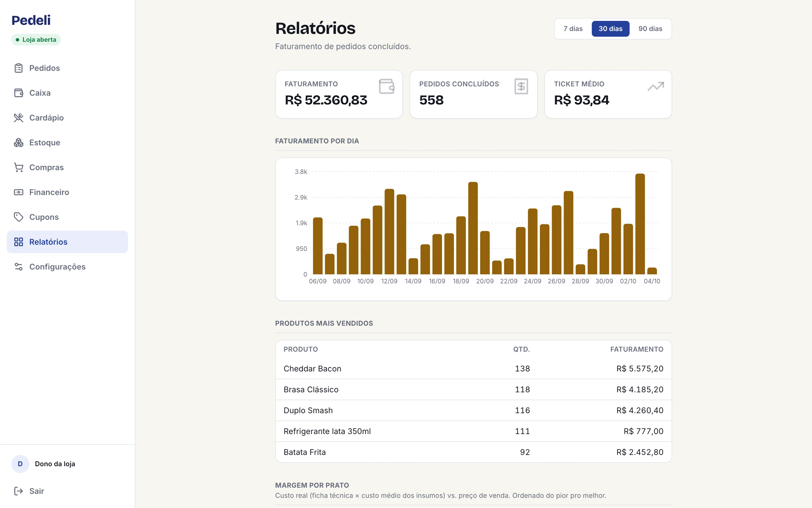Select the Duplo Smash product
The image size is (812, 508).
pyautogui.click(x=473, y=410)
